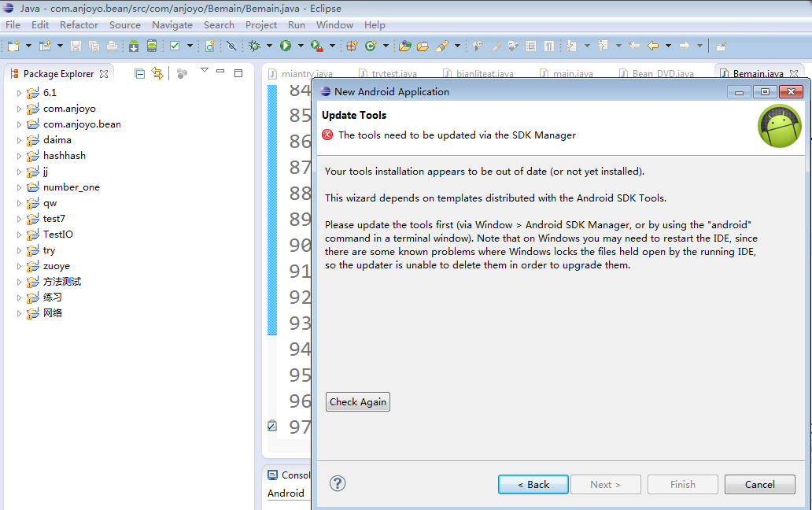This screenshot has height=510, width=812.
Task: Open the New wizard dropdown arrow
Action: (28, 46)
